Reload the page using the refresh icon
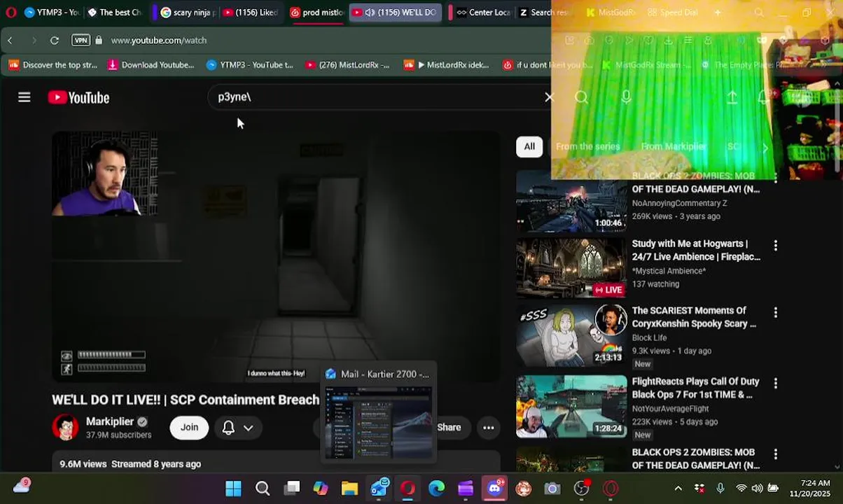Image resolution: width=843 pixels, height=504 pixels. 55,41
